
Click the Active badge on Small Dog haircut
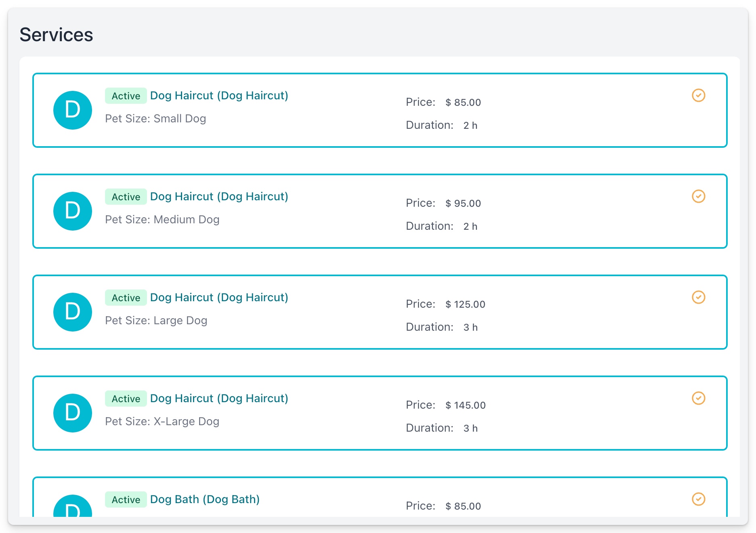coord(126,96)
